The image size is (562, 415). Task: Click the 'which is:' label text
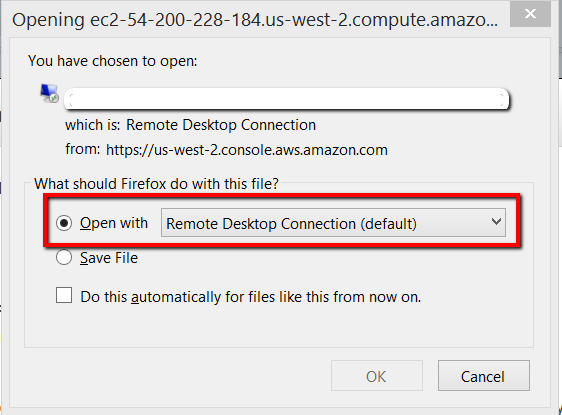[x=92, y=125]
